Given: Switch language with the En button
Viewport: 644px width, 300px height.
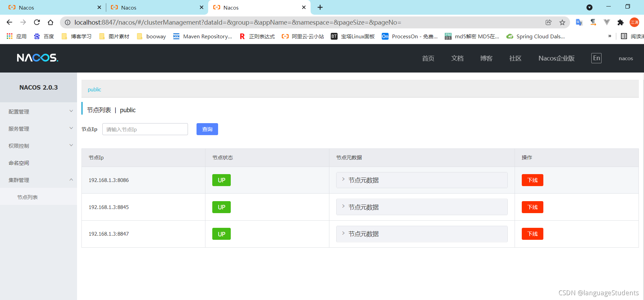Looking at the screenshot, I should (596, 58).
